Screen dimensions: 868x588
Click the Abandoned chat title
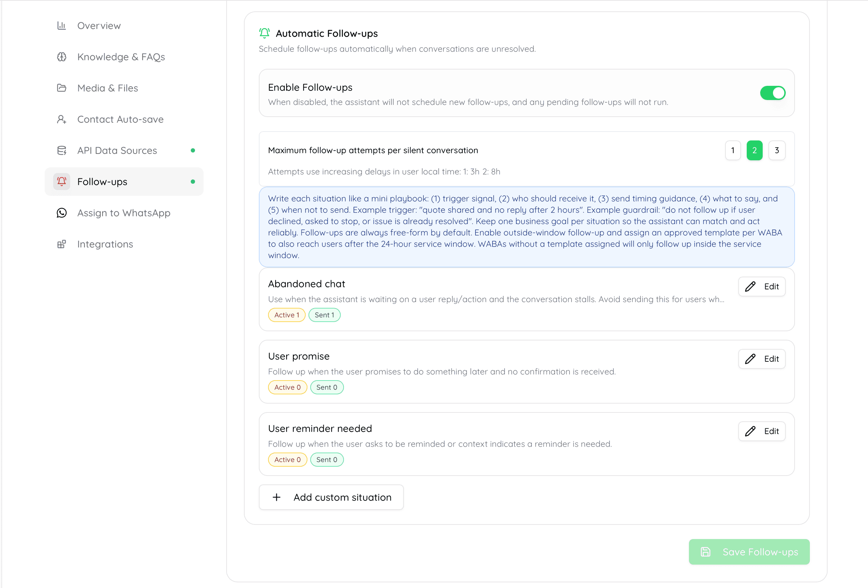coord(307,284)
